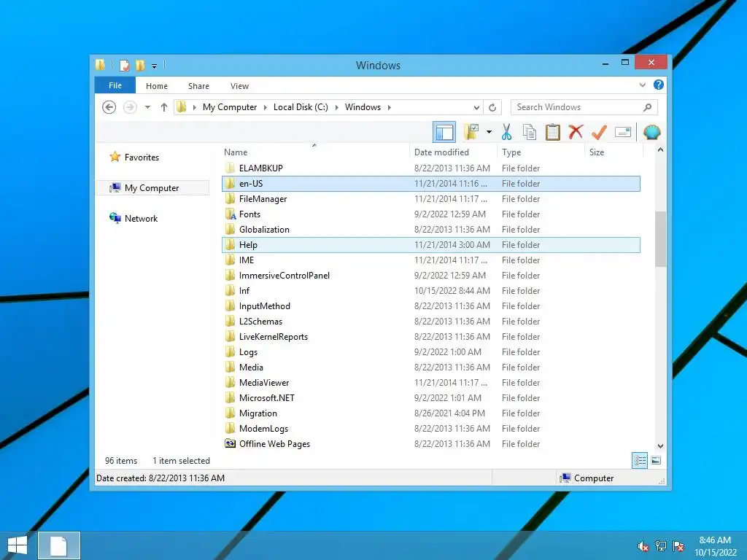
Task: Select the FileManager folder
Action: (431, 198)
